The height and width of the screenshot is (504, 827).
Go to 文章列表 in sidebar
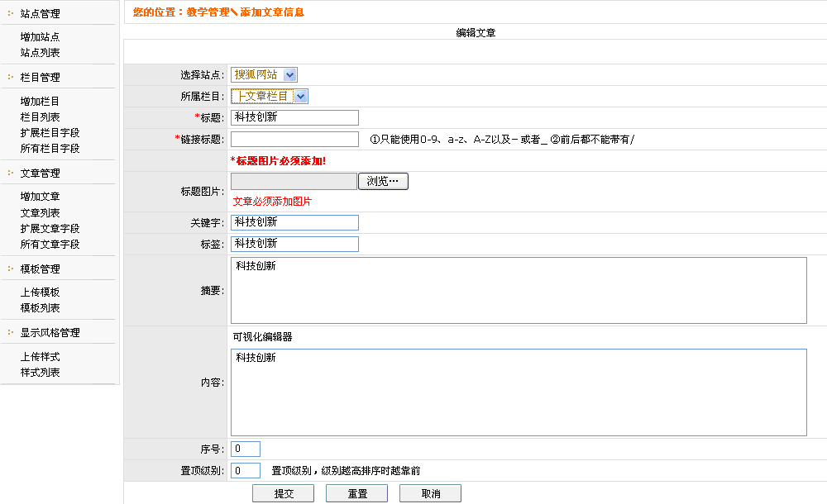point(40,213)
